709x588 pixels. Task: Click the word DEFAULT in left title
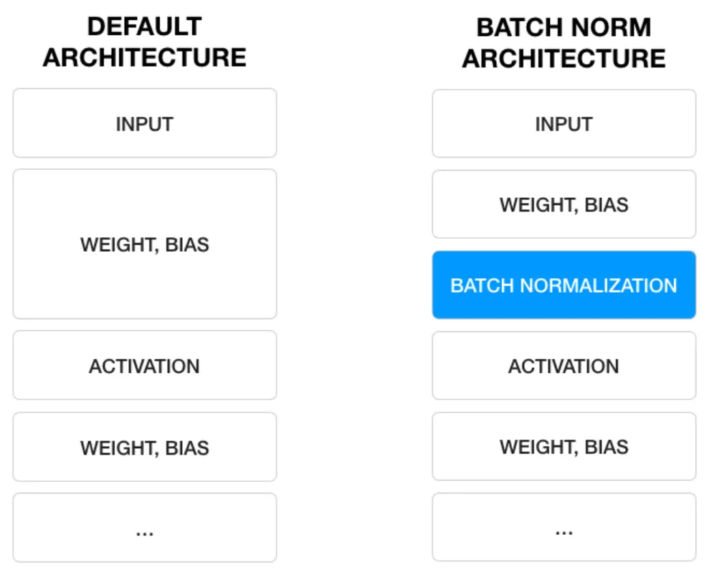click(145, 27)
